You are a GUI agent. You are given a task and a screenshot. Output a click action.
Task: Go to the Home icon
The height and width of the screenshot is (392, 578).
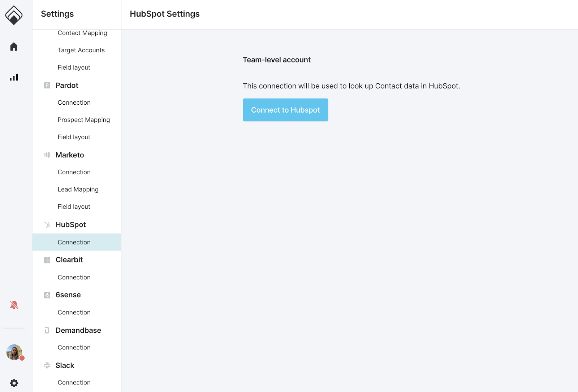point(14,47)
